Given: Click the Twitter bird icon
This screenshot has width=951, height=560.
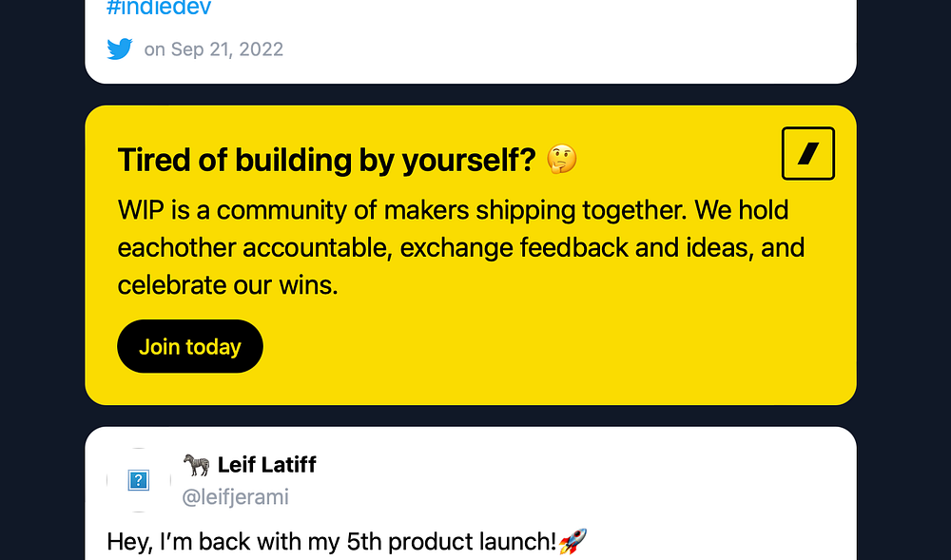Looking at the screenshot, I should click(120, 49).
